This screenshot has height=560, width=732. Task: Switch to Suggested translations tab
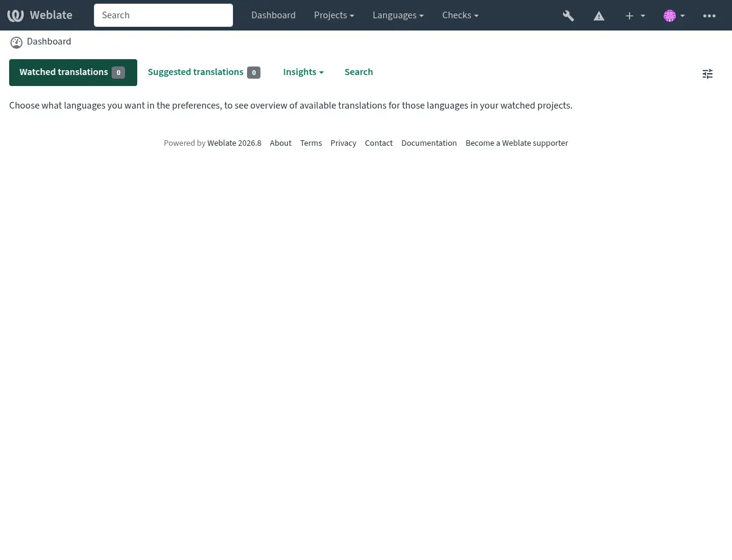[x=204, y=73]
